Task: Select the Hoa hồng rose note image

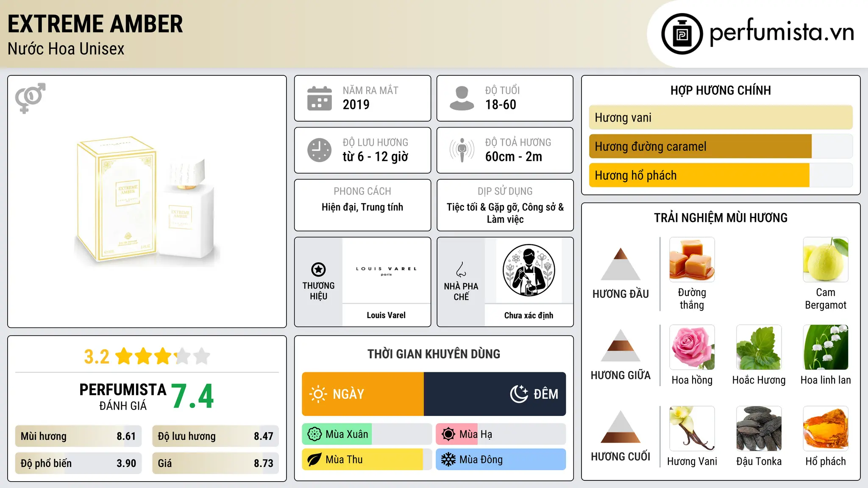Action: coord(692,347)
